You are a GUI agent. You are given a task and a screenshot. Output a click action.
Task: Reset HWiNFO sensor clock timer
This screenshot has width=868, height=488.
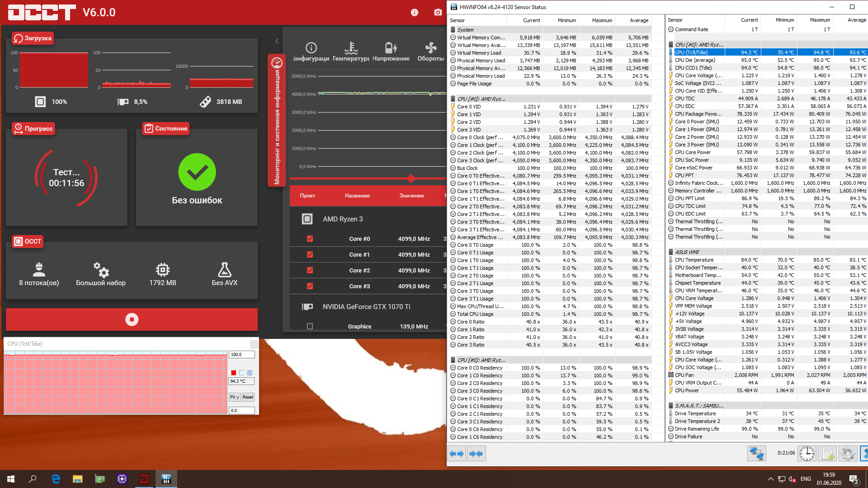coord(807,453)
